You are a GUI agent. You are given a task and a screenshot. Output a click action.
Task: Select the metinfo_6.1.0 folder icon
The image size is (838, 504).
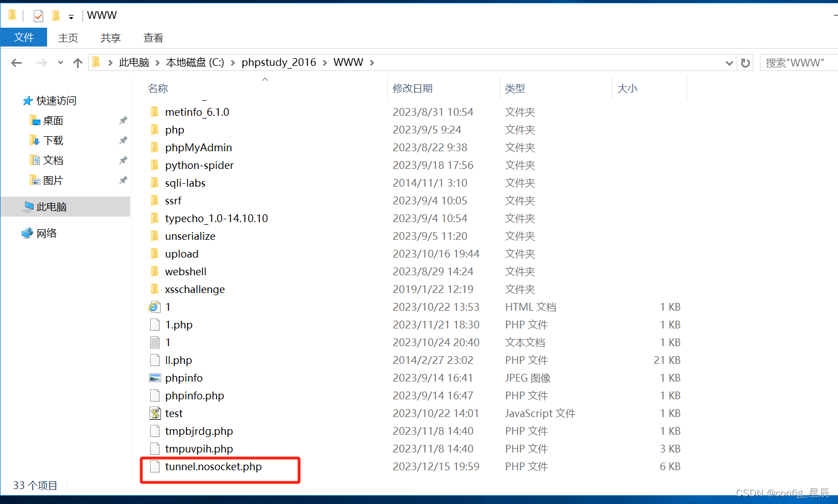click(155, 112)
